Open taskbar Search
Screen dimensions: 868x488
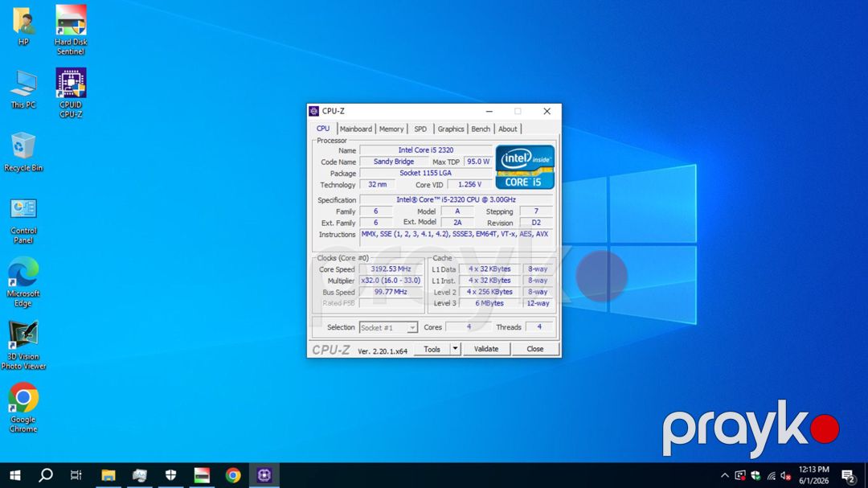click(x=46, y=475)
